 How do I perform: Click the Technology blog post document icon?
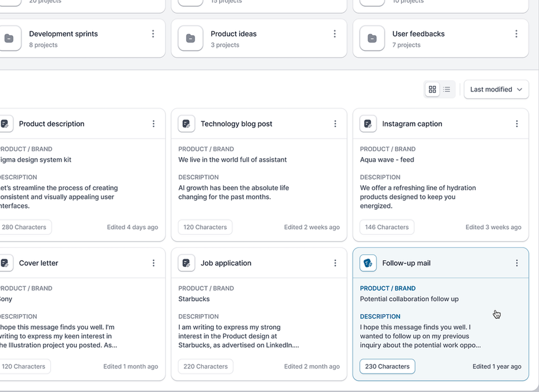[x=186, y=123]
